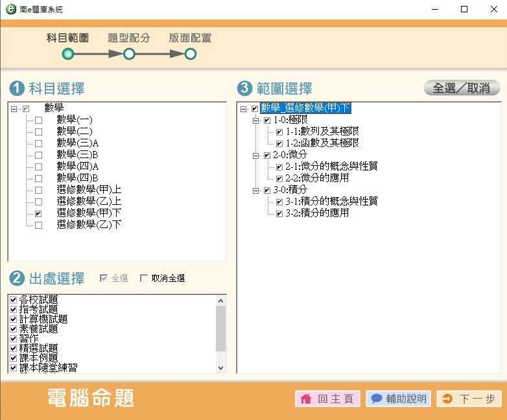Screen dimensions: 507x420
Task: Uncheck 1-2:函數及其極限 checkbox
Action: point(279,143)
